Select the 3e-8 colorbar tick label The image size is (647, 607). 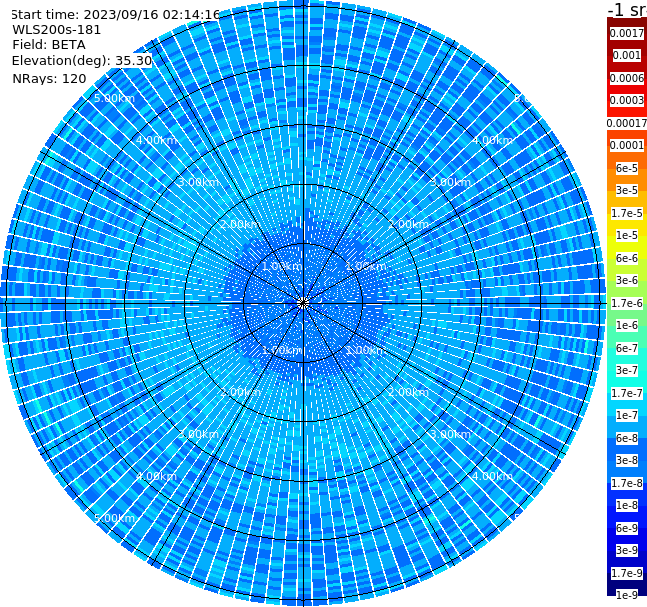click(627, 460)
